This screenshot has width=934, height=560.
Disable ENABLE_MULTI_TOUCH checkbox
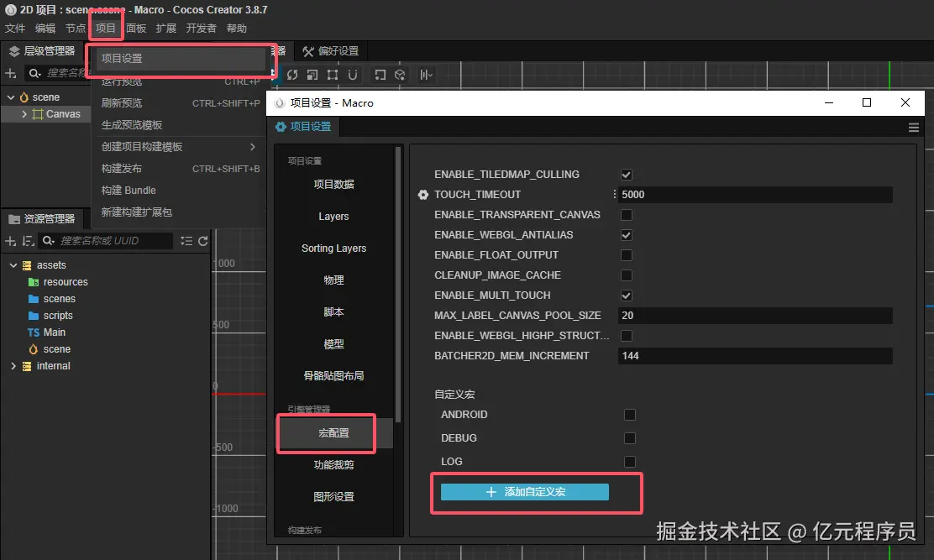[626, 296]
